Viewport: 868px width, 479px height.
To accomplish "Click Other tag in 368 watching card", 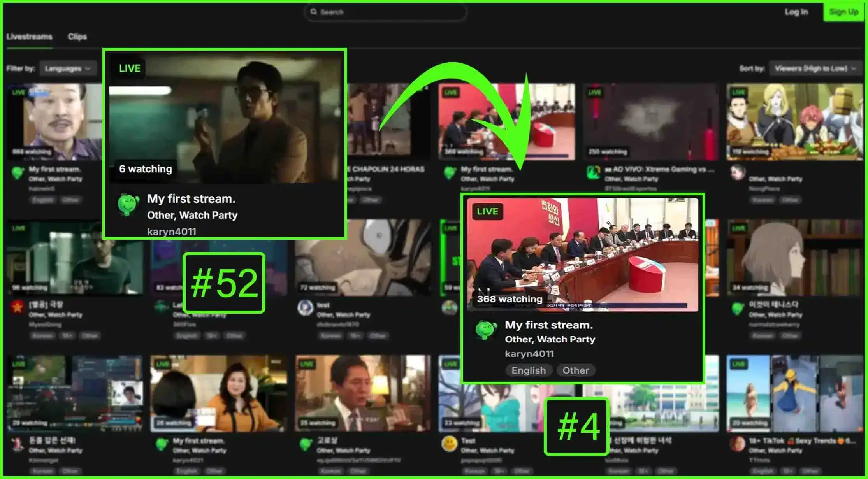I will pos(575,370).
